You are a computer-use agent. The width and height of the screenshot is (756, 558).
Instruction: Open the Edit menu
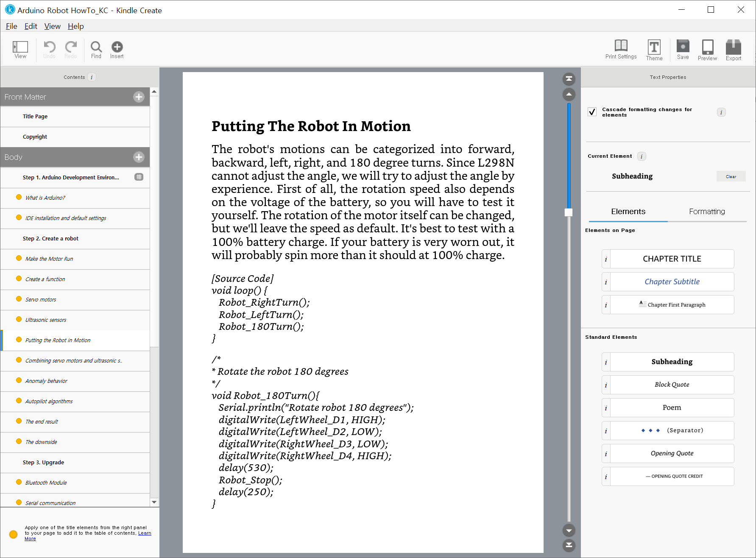point(31,26)
